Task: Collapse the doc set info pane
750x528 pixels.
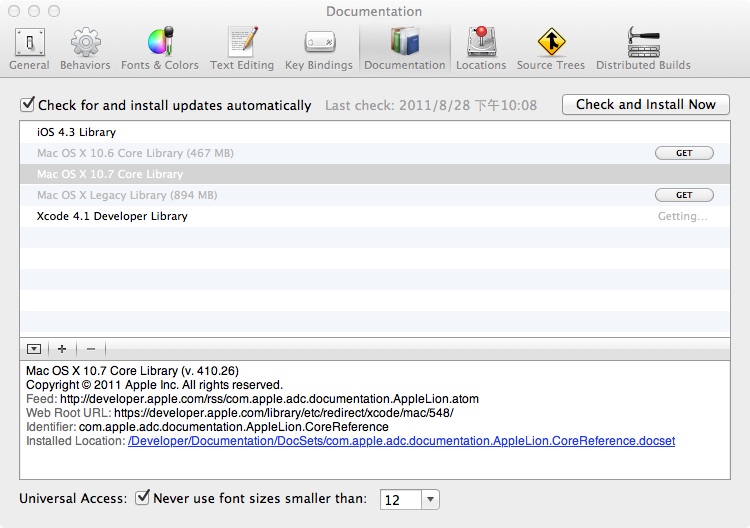Action: [34, 349]
